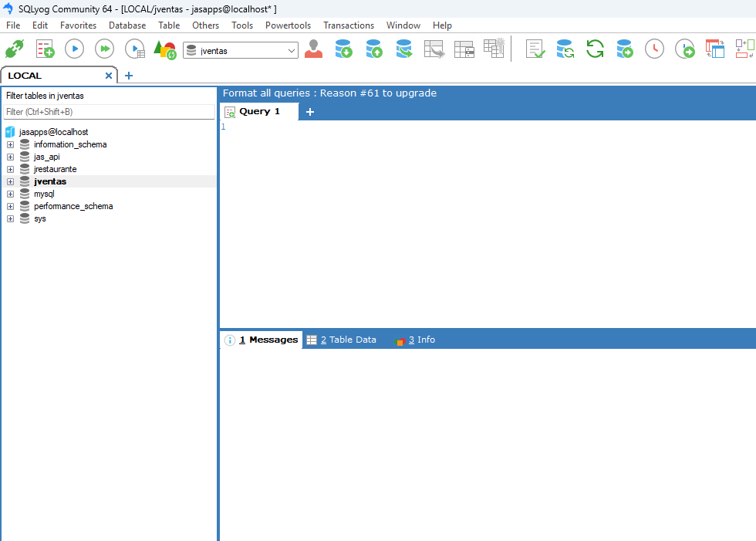Click database icon with down arrow

[x=344, y=49]
